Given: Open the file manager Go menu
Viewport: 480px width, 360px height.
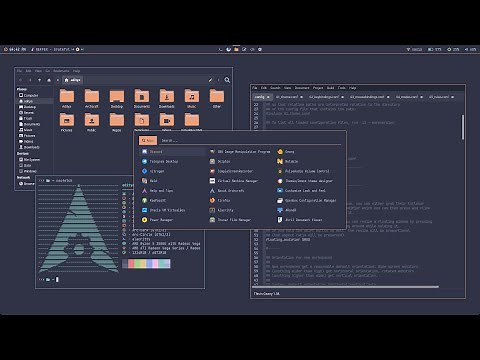Looking at the screenshot, I should [x=48, y=71].
